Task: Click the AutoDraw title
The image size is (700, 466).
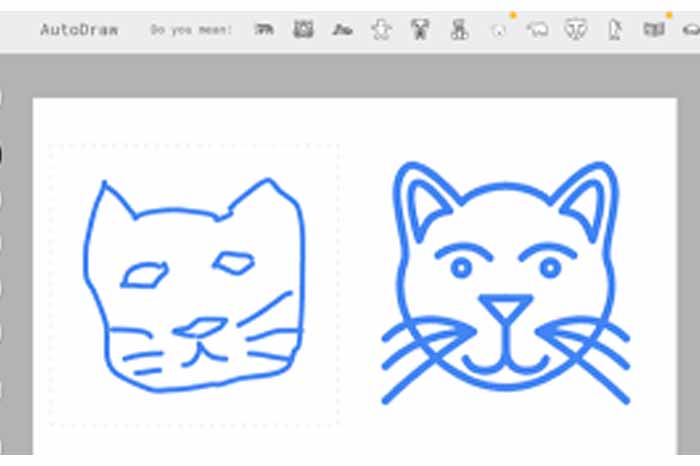Action: point(79,30)
